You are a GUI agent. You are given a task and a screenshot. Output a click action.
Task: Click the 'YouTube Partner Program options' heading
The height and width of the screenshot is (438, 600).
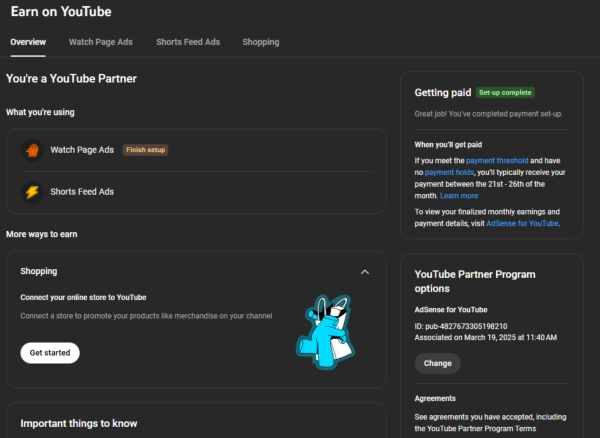(475, 281)
